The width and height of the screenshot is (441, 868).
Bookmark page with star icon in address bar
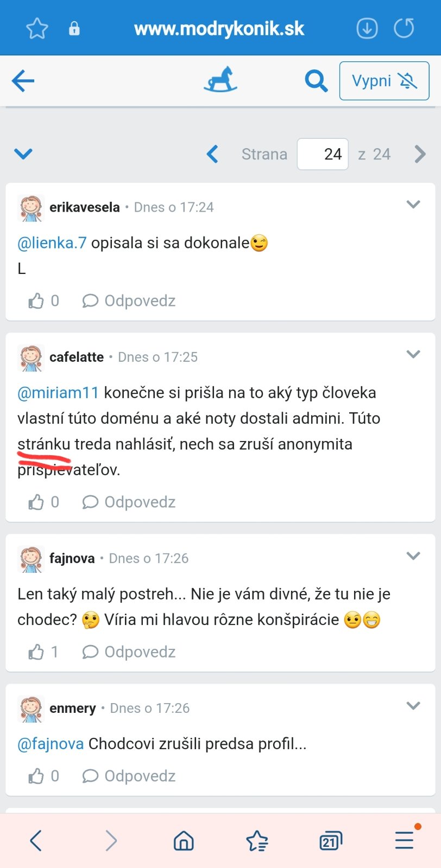tap(37, 28)
